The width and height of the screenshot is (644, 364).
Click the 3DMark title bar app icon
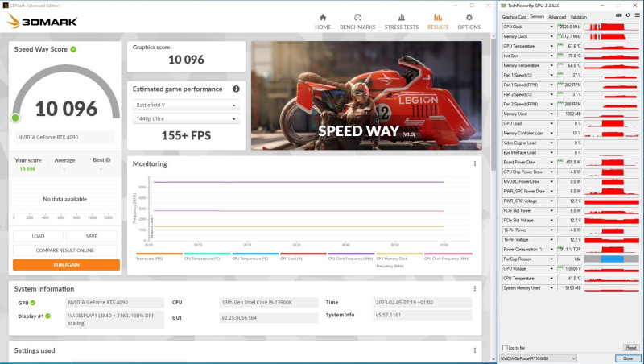pos(6,6)
